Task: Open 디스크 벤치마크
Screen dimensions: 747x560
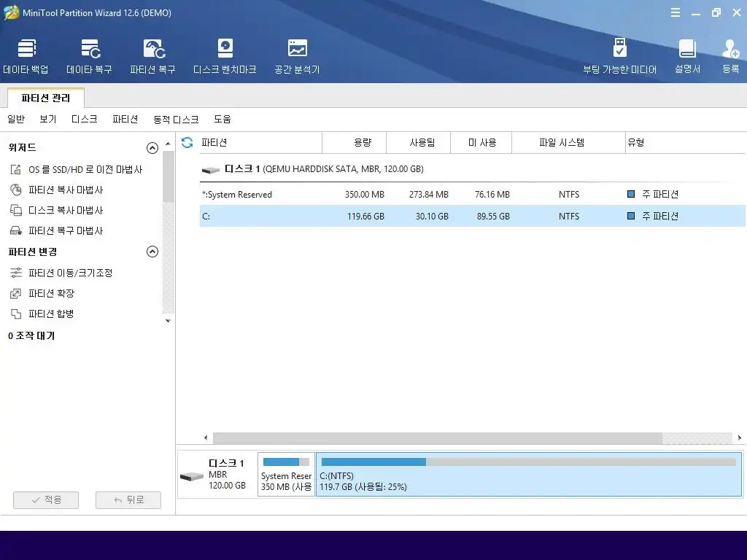Action: point(225,56)
